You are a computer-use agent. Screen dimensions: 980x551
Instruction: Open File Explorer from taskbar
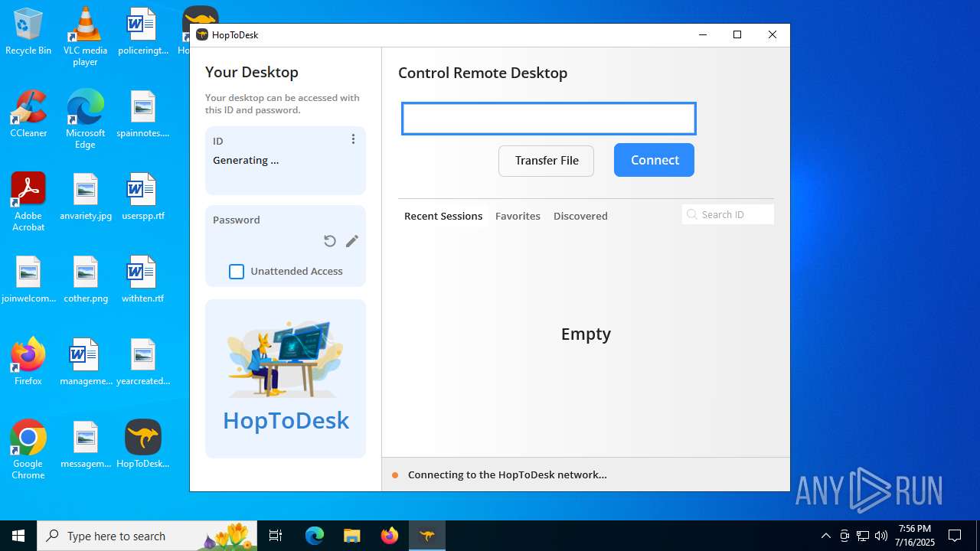[x=352, y=536]
